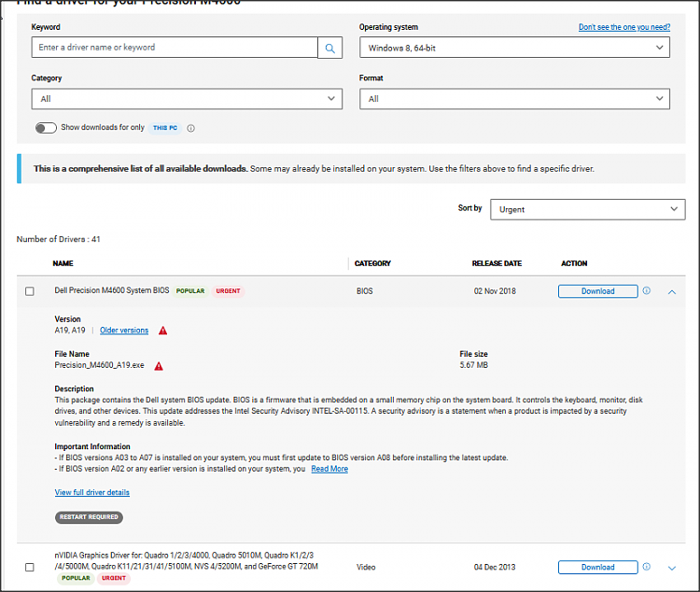Screen dimensions: 700x592
Task: Click the keyword search magnifier icon
Action: [x=329, y=48]
